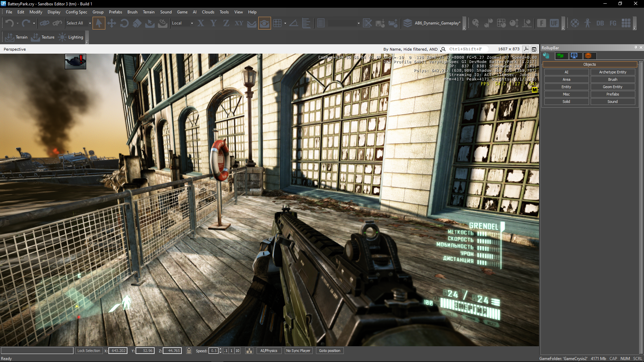Image resolution: width=644 pixels, height=362 pixels.
Task: Open the grid snap dropdown arrow
Action: click(285, 23)
